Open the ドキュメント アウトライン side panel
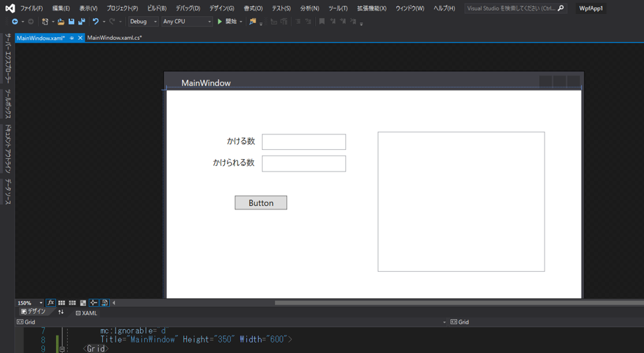The image size is (644, 353). point(8,148)
